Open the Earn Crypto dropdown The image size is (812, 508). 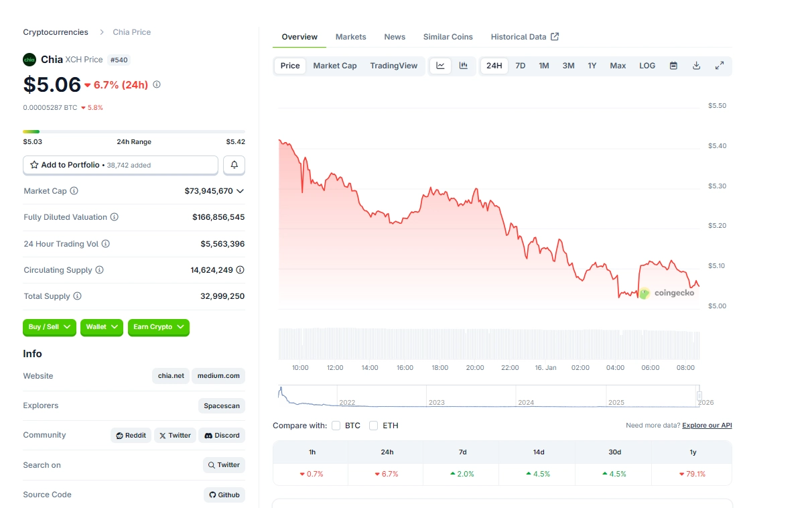click(159, 327)
